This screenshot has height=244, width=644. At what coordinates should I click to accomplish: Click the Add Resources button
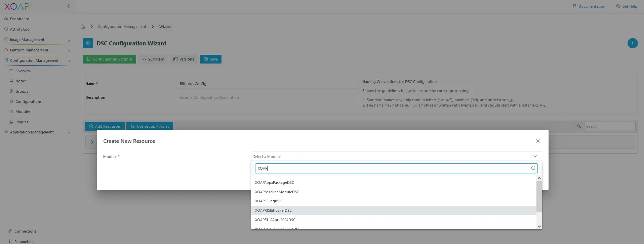click(105, 126)
